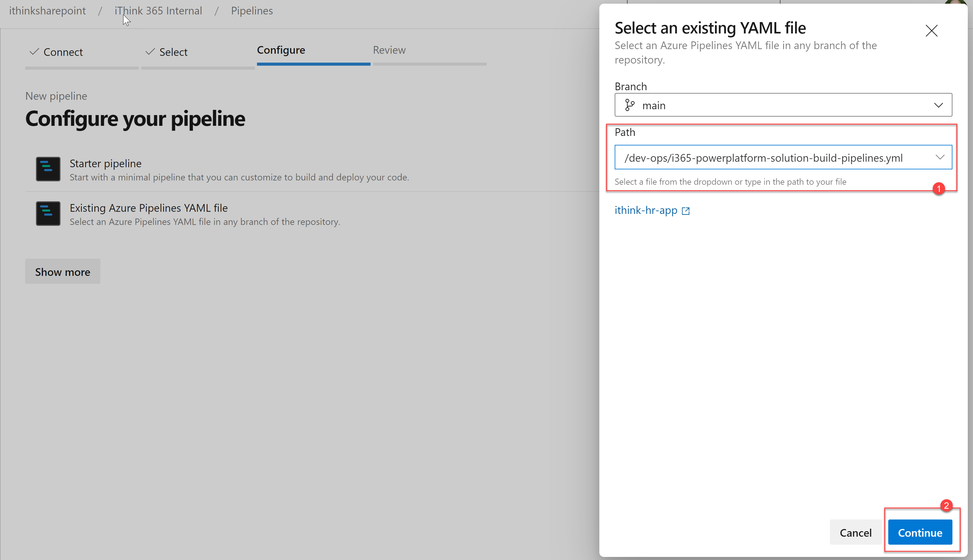Switch to the Review tab
The image size is (973, 560).
tap(389, 50)
